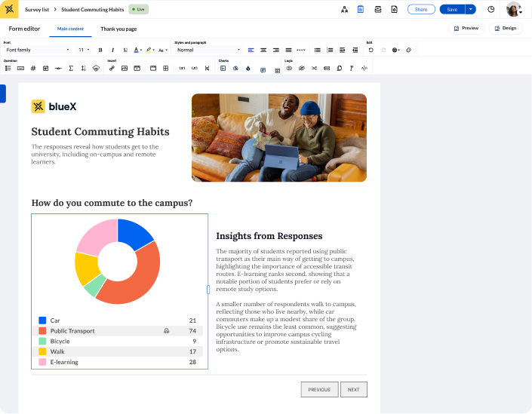The width and height of the screenshot is (532, 414).
Task: Open the form Preview
Action: point(466,29)
